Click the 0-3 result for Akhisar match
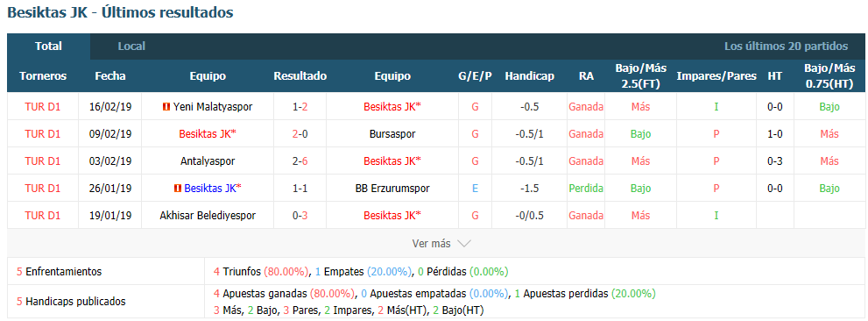This screenshot has width=868, height=321. [x=300, y=216]
